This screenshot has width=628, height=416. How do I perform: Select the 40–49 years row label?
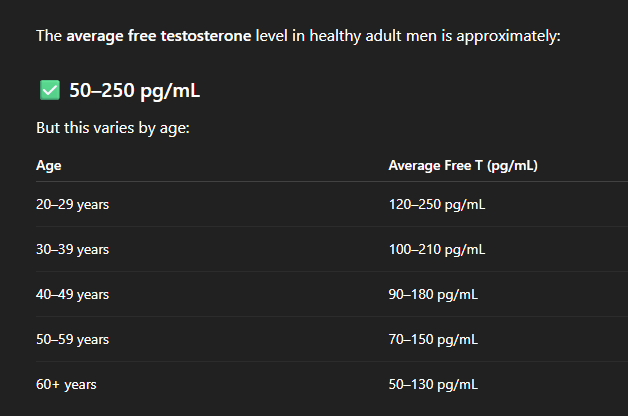click(x=72, y=295)
